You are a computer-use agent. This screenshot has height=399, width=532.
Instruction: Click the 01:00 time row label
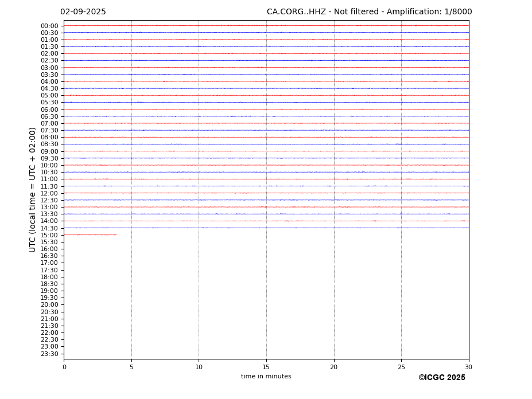(x=49, y=40)
